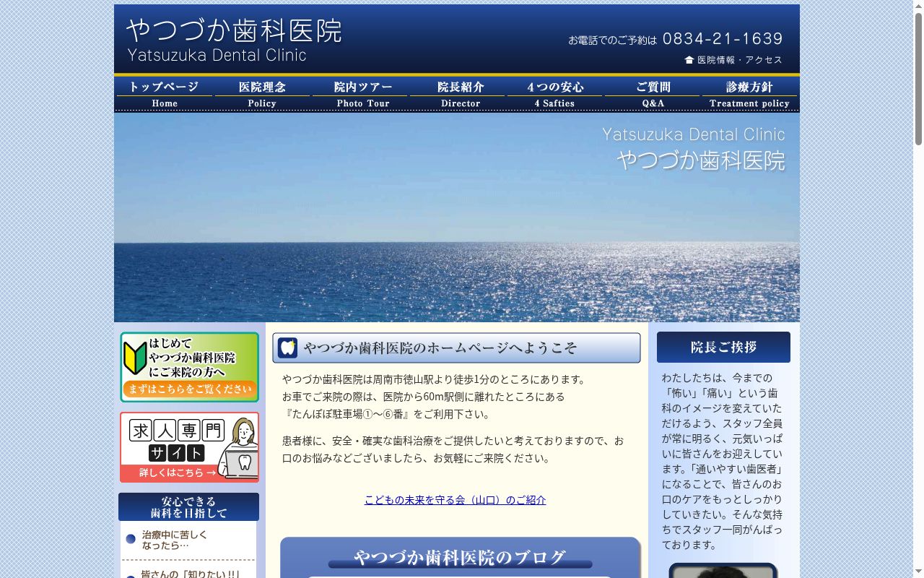
Task: Click the scrollbar up arrow
Action: point(918,5)
